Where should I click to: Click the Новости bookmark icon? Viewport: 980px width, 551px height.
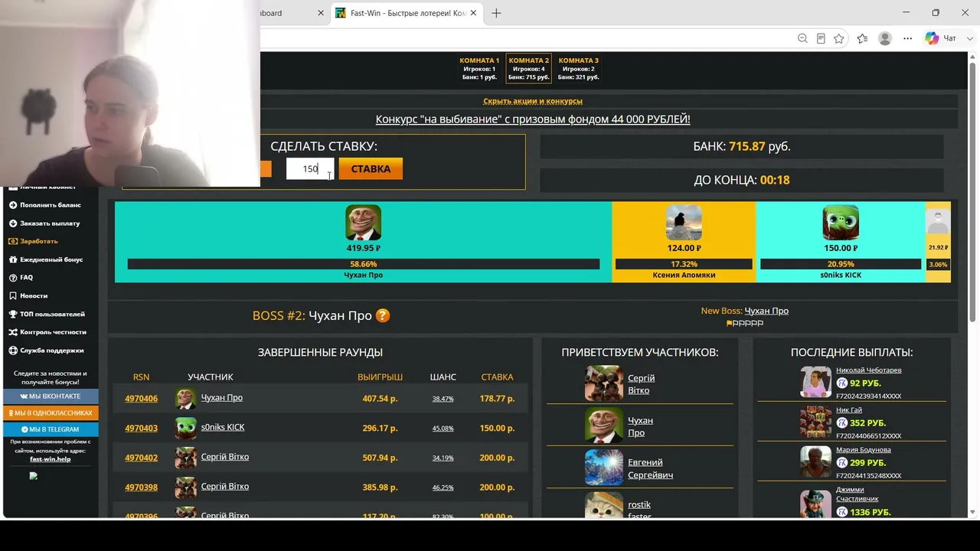point(13,295)
